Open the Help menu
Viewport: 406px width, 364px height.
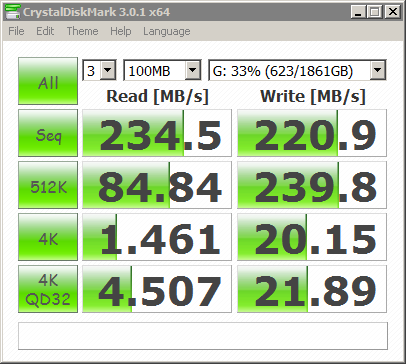pyautogui.click(x=121, y=31)
